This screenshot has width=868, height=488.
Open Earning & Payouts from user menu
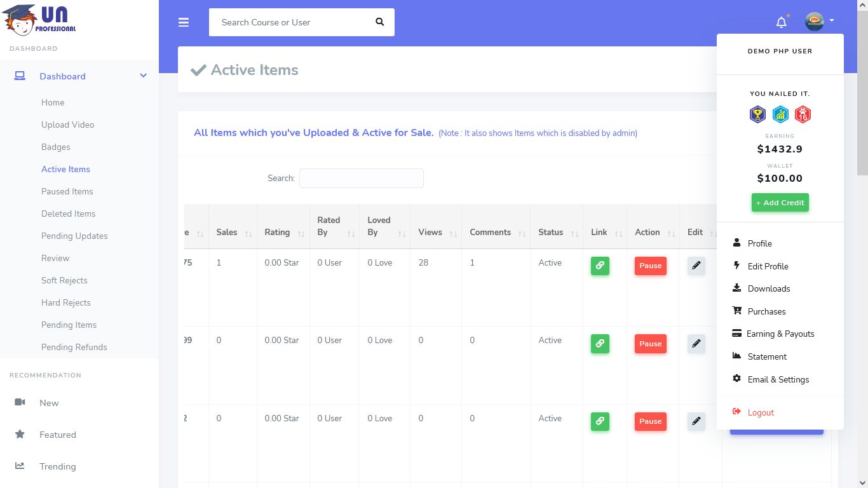coord(780,334)
